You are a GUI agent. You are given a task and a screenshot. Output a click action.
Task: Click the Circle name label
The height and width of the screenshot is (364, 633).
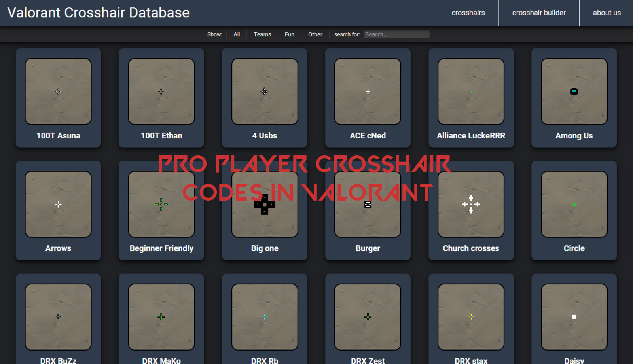[574, 248]
